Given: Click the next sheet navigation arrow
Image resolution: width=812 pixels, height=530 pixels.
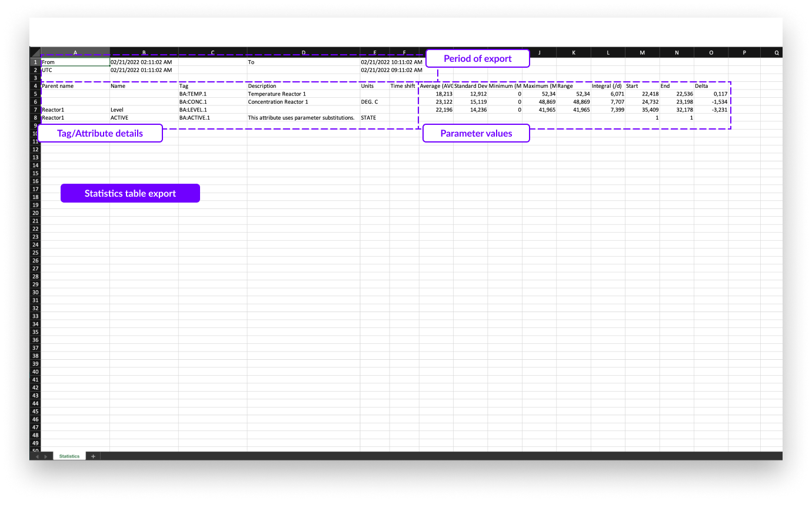Looking at the screenshot, I should pyautogui.click(x=46, y=456).
